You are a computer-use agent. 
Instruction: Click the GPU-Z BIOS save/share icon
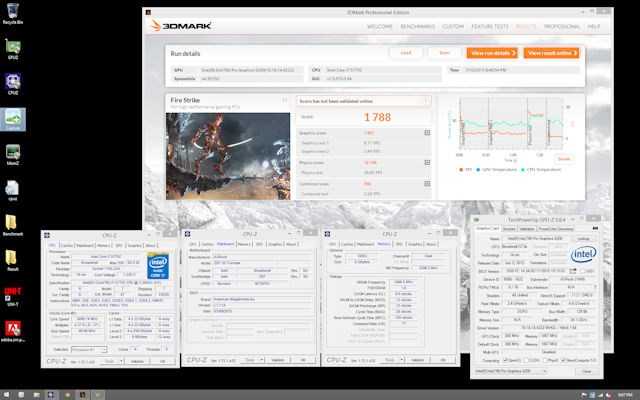pyautogui.click(x=573, y=271)
